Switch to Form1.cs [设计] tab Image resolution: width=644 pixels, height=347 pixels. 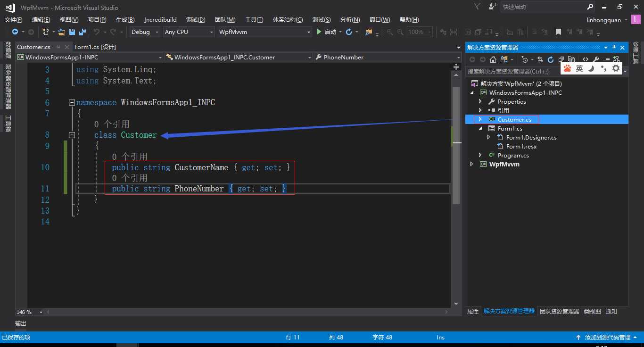[x=95, y=47]
